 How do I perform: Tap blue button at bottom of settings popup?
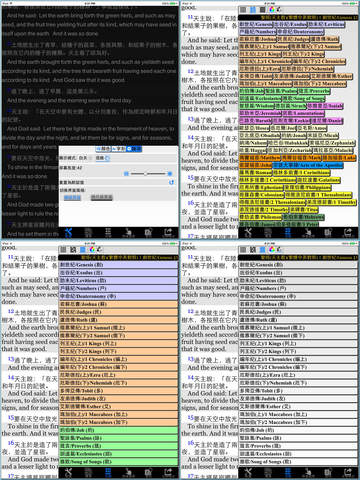point(72,198)
